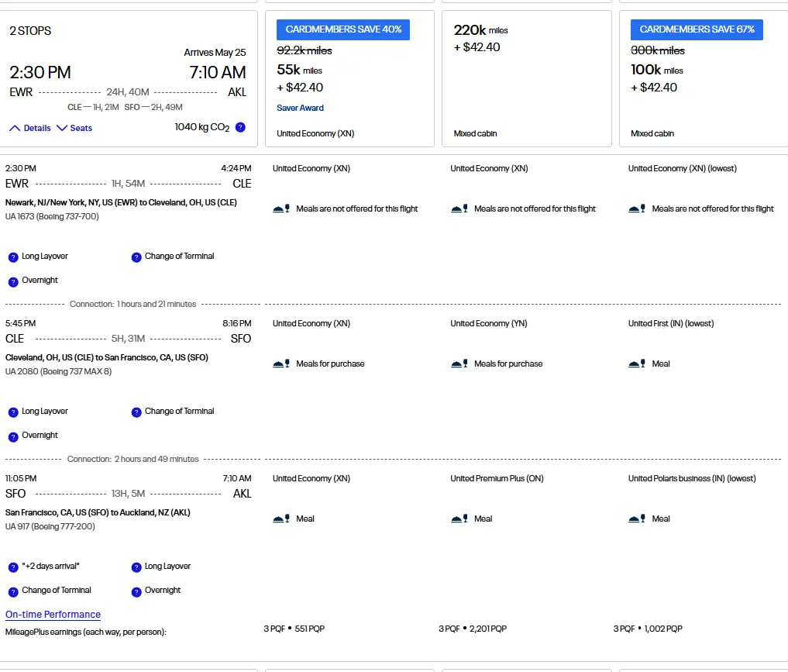Screen dimensions: 788x672
Task: Click 'Connection: 2 hours and 49 minutes' text
Action: click(x=132, y=459)
